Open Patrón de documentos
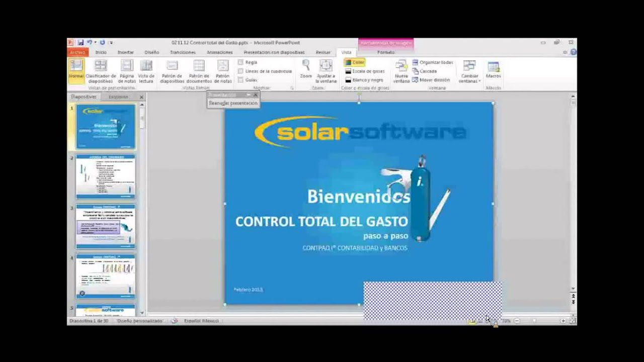The width and height of the screenshot is (644, 362). tap(199, 71)
